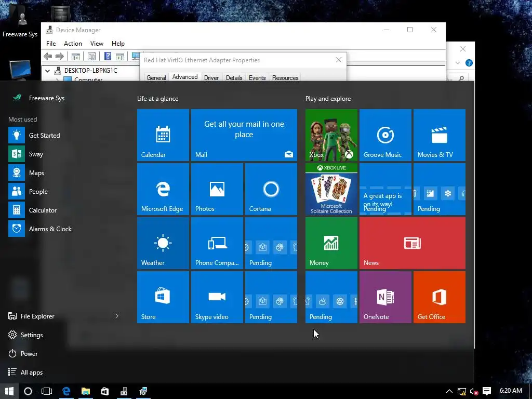Launch Maps from Most used

click(x=36, y=172)
